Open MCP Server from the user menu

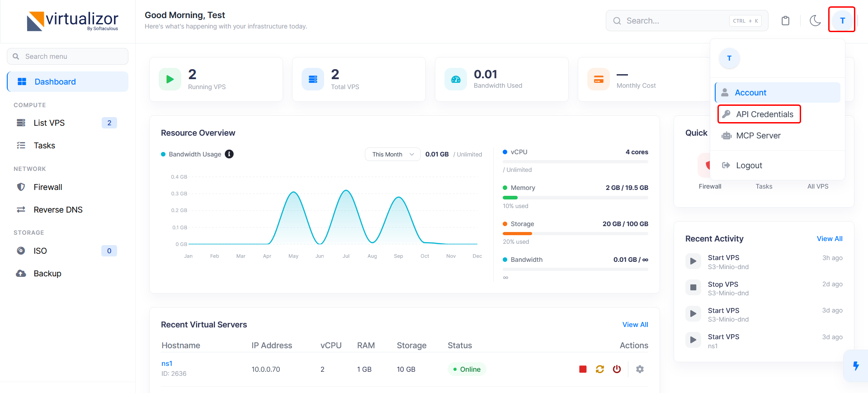coord(778,136)
